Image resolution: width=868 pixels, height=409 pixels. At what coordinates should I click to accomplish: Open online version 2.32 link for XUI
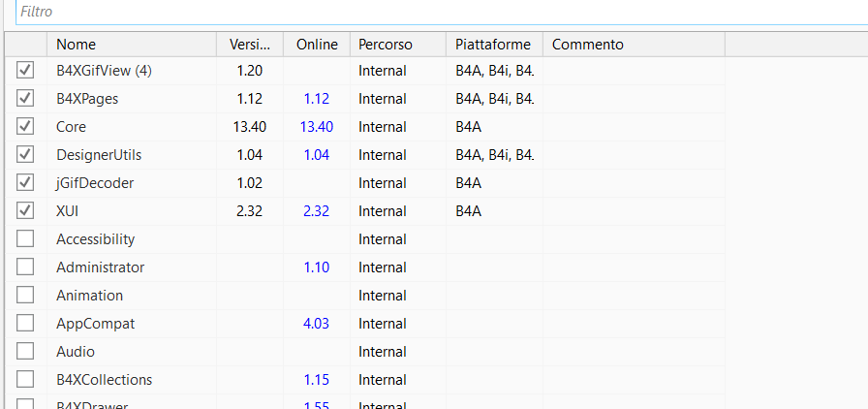(x=317, y=211)
